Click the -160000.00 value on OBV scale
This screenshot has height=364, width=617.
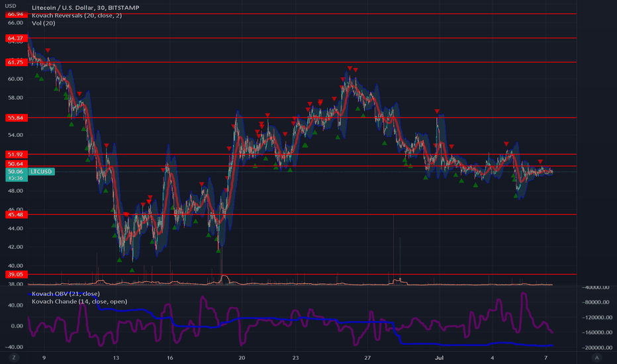[596, 332]
